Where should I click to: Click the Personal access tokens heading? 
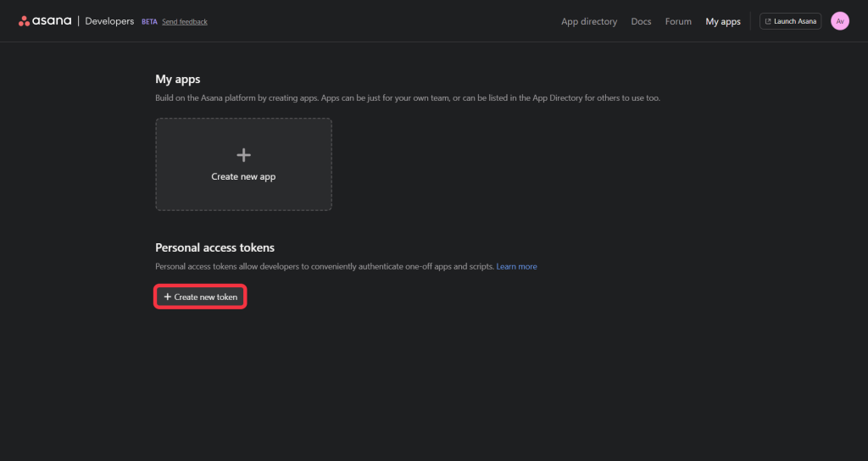pyautogui.click(x=214, y=247)
